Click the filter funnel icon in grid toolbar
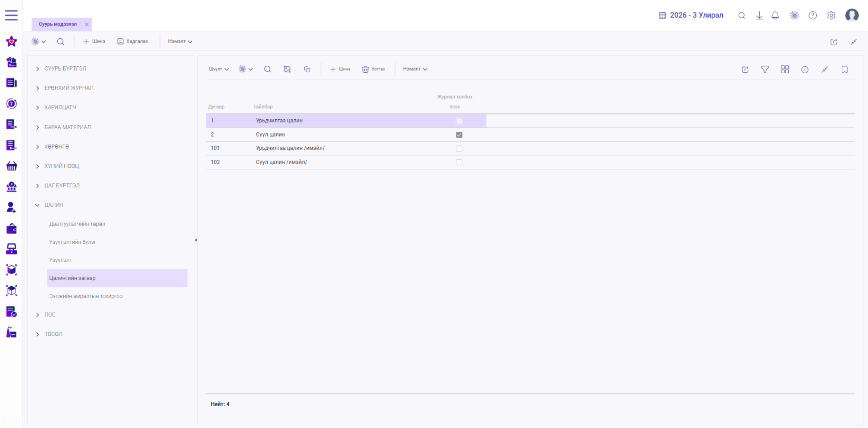Image resolution: width=868 pixels, height=428 pixels. tap(765, 69)
